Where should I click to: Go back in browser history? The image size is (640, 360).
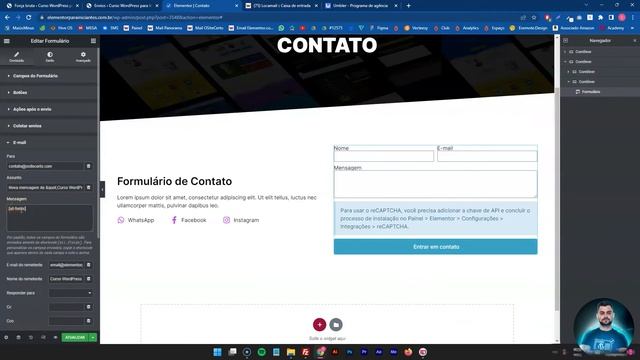coord(7,18)
